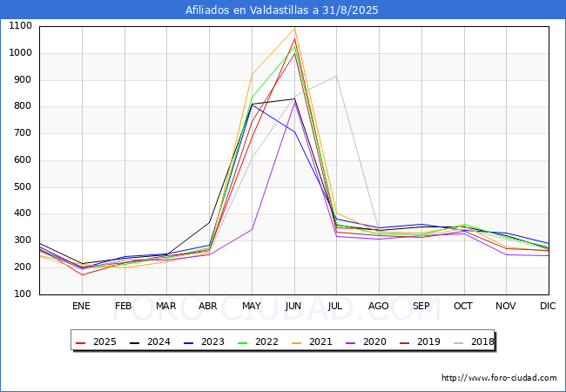Click the 1100 y-axis value
Image resolution: width=566 pixels, height=392 pixels.
coord(20,26)
